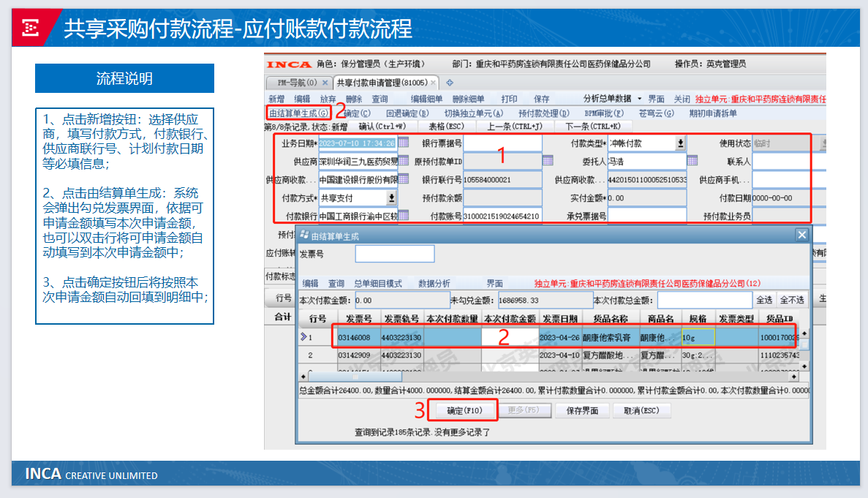Close the 共享付款申请管理 tab
This screenshot has height=498, width=868.
[433, 83]
